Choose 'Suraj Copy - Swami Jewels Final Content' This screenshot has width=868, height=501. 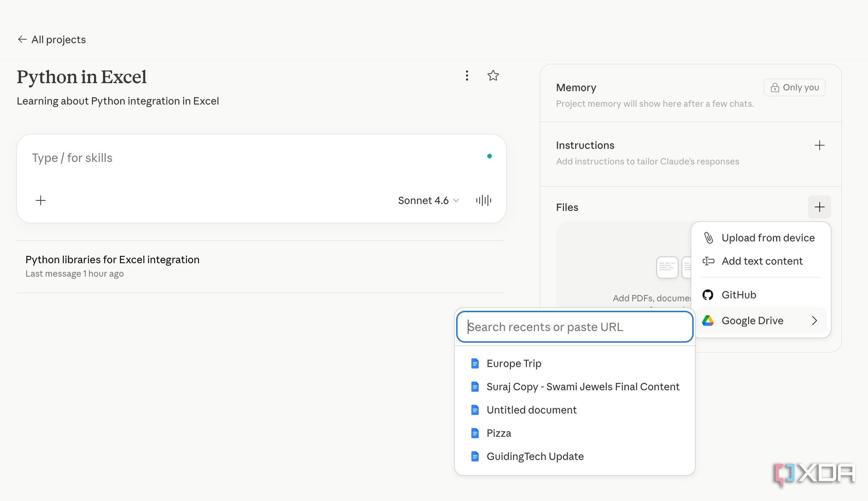pyautogui.click(x=575, y=387)
